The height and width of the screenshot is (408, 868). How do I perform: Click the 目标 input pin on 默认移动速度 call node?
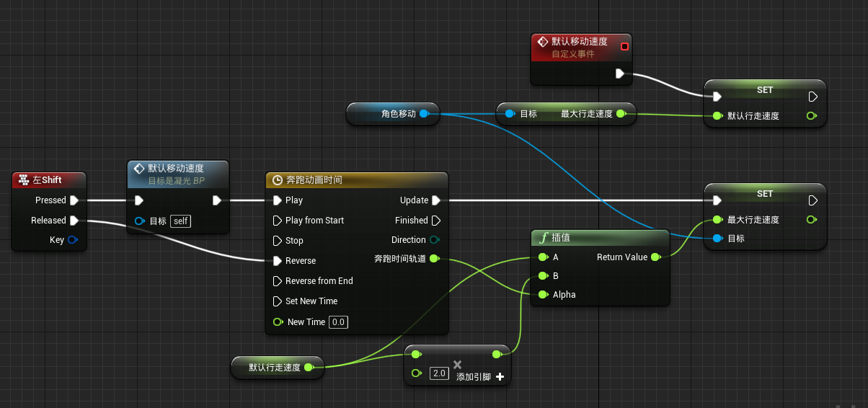pos(140,221)
